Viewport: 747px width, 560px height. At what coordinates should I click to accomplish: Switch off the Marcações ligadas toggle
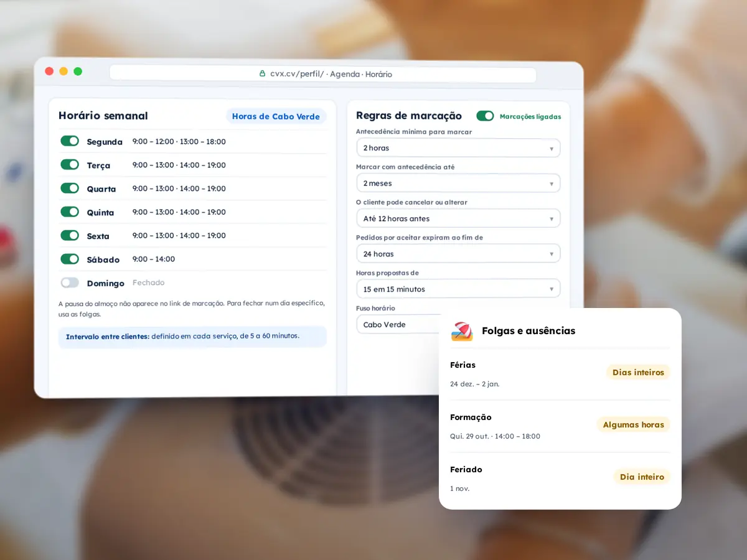485,116
